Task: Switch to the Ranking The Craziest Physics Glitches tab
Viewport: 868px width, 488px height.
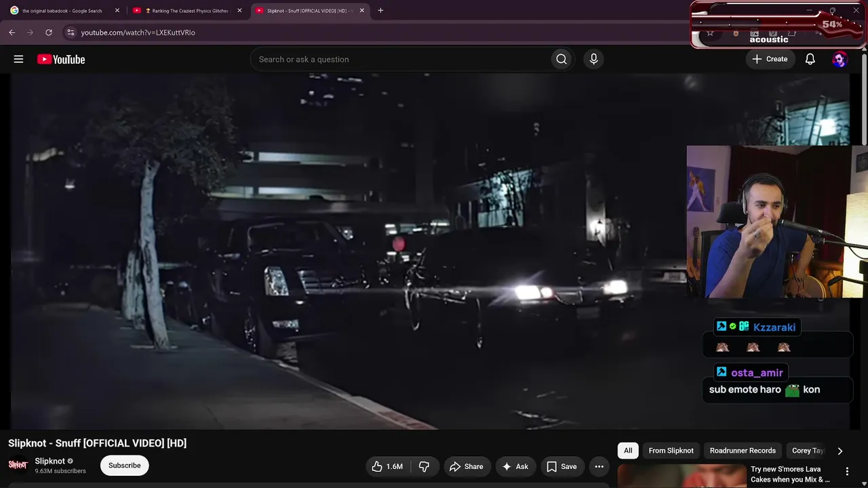Action: tap(187, 10)
